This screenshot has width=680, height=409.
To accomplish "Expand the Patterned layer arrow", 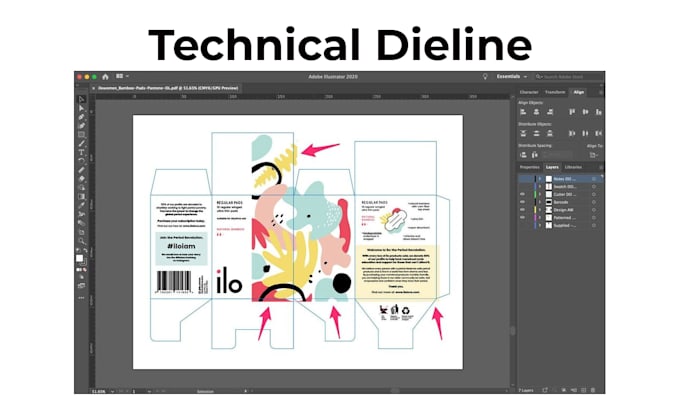I will point(540,218).
